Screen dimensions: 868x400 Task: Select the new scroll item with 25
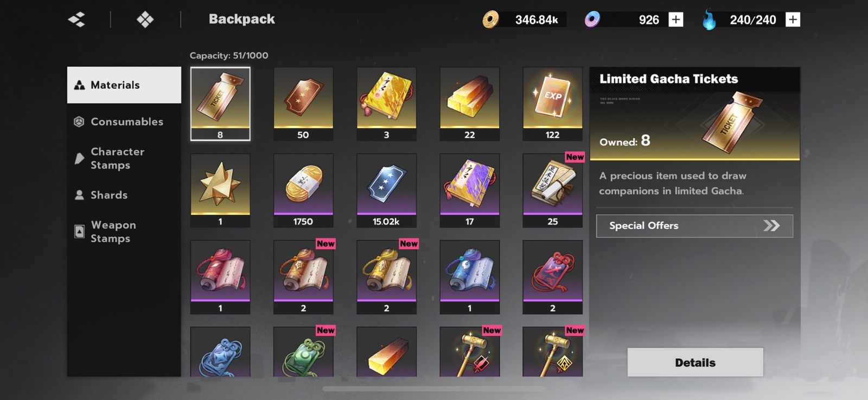552,190
